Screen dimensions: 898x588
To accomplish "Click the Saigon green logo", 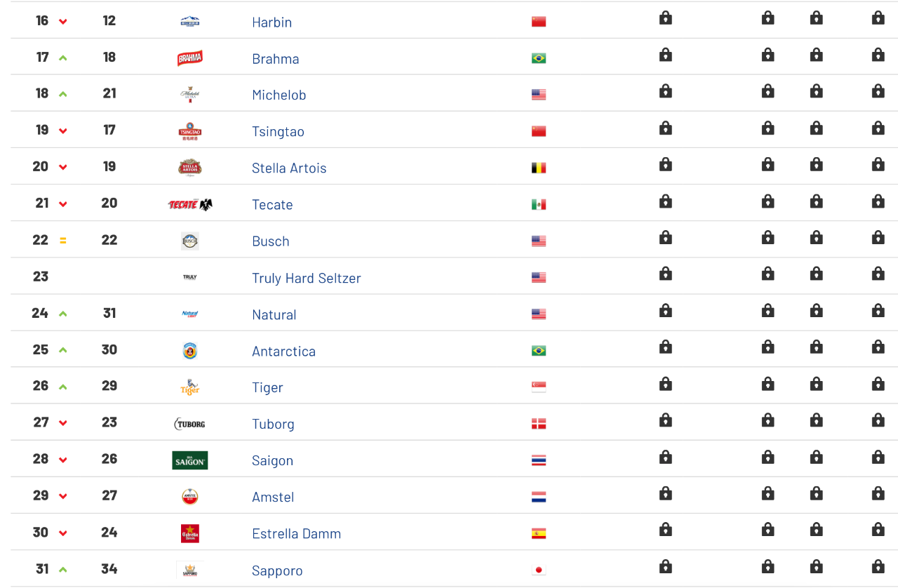I will (189, 460).
